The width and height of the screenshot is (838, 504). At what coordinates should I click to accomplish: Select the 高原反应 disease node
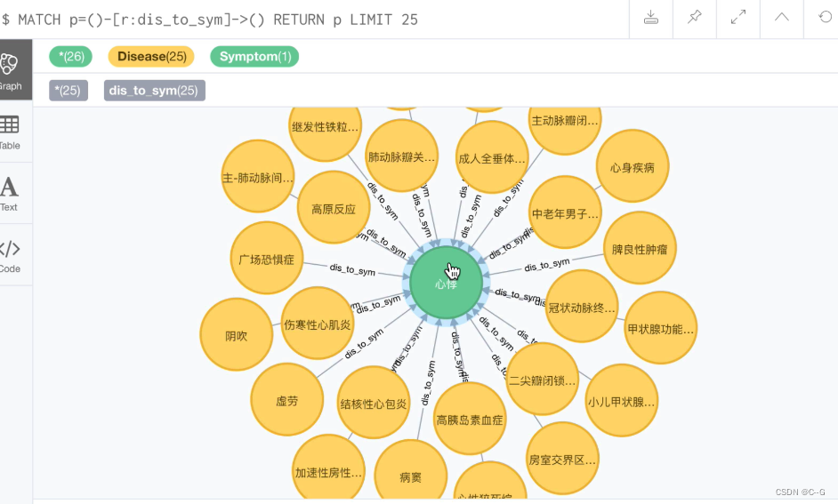[x=334, y=208]
